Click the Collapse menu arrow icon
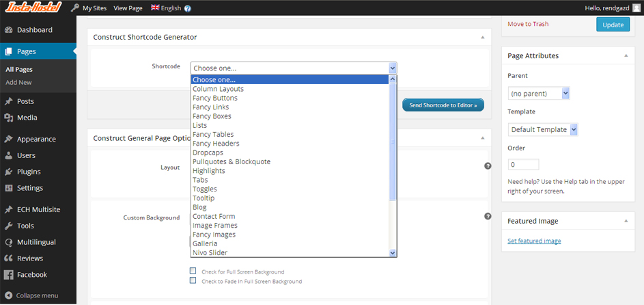Image resolution: width=644 pixels, height=305 pixels. click(x=8, y=295)
